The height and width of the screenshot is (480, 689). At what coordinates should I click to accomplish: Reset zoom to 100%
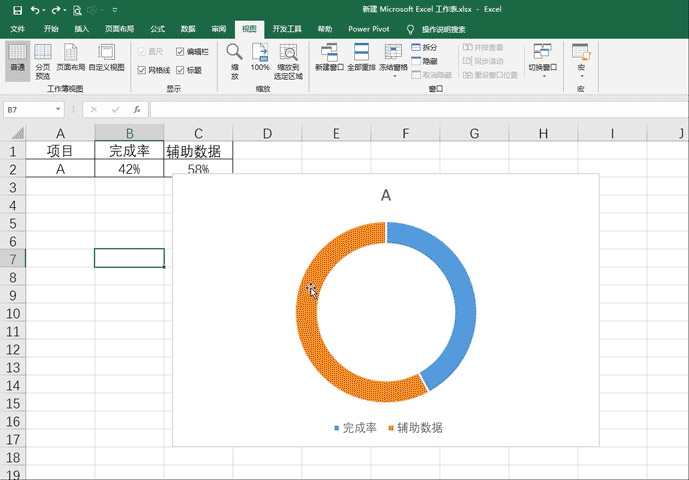[x=260, y=57]
